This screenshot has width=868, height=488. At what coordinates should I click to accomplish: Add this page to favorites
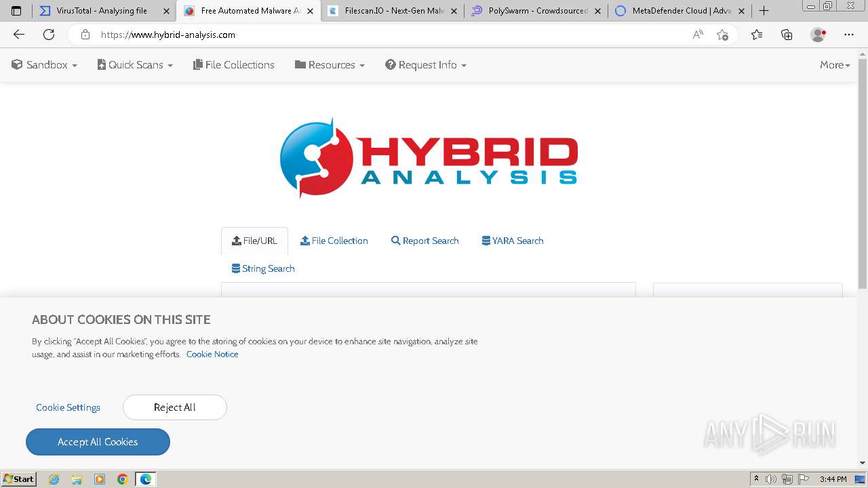coord(722,35)
